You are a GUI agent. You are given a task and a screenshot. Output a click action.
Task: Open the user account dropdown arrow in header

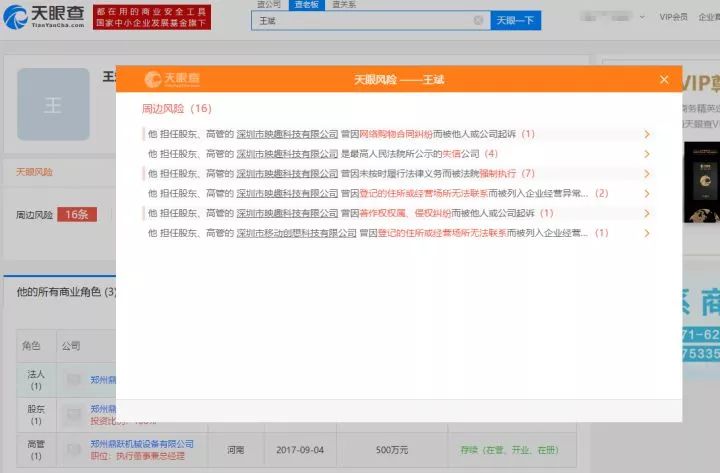(x=642, y=17)
